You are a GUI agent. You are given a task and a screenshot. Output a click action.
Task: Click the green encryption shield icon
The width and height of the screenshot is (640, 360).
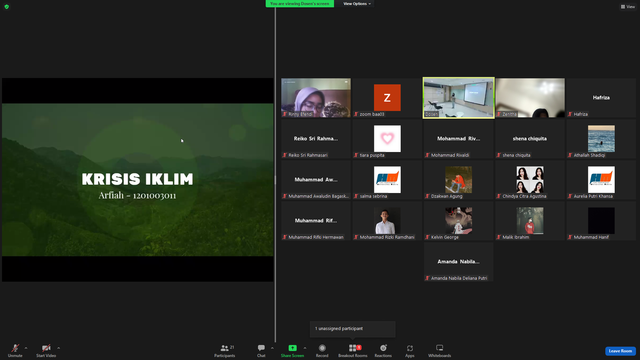pyautogui.click(x=7, y=7)
